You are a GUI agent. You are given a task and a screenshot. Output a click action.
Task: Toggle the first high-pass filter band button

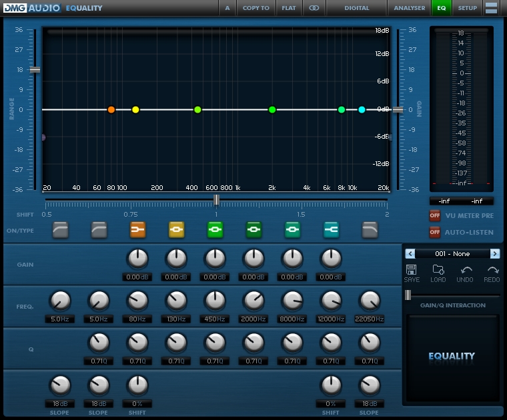coord(61,230)
